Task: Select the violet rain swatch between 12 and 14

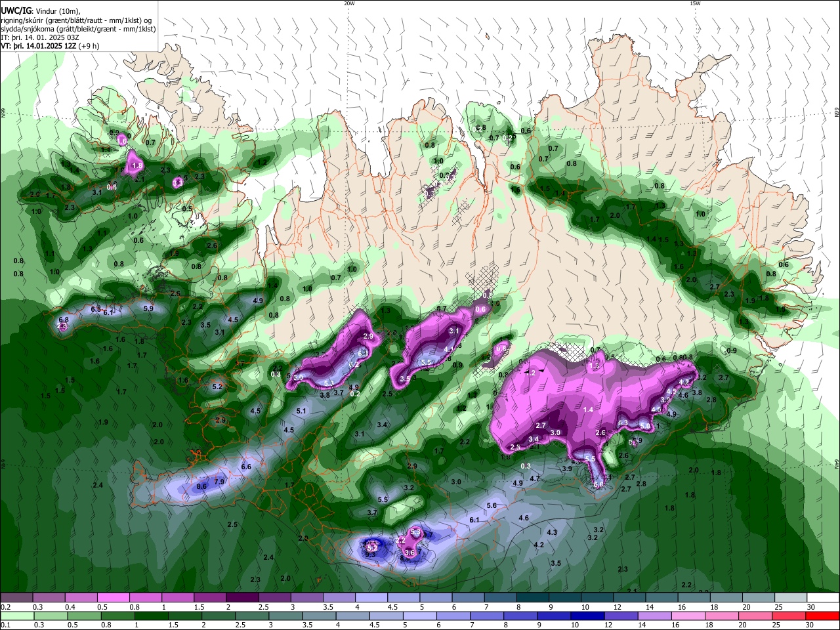Action: [x=623, y=616]
